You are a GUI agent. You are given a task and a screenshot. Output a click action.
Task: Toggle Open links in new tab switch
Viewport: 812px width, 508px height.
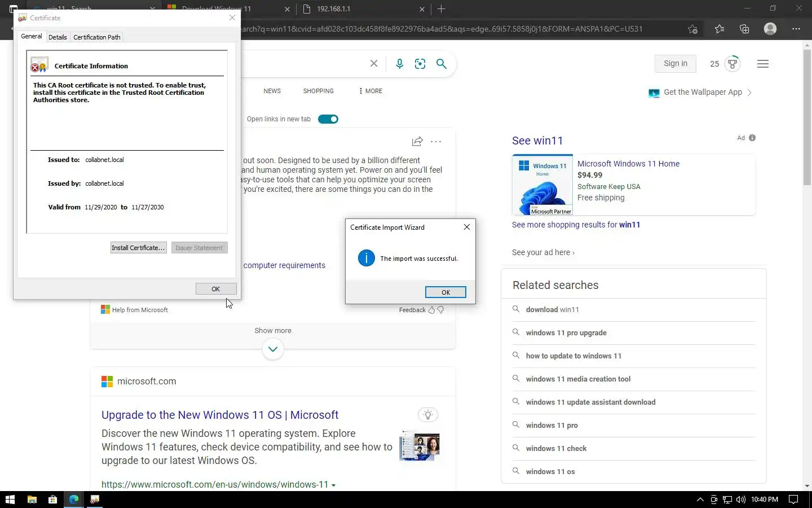(x=328, y=119)
